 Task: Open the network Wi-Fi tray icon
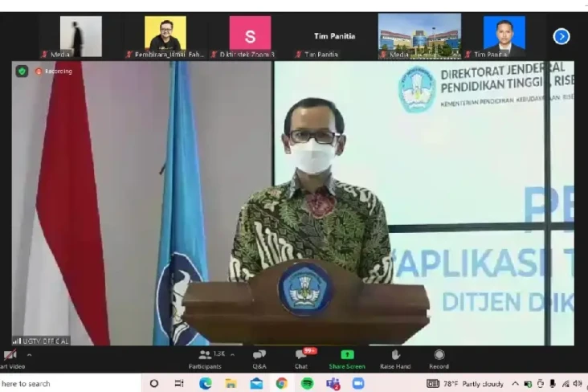[x=566, y=383]
